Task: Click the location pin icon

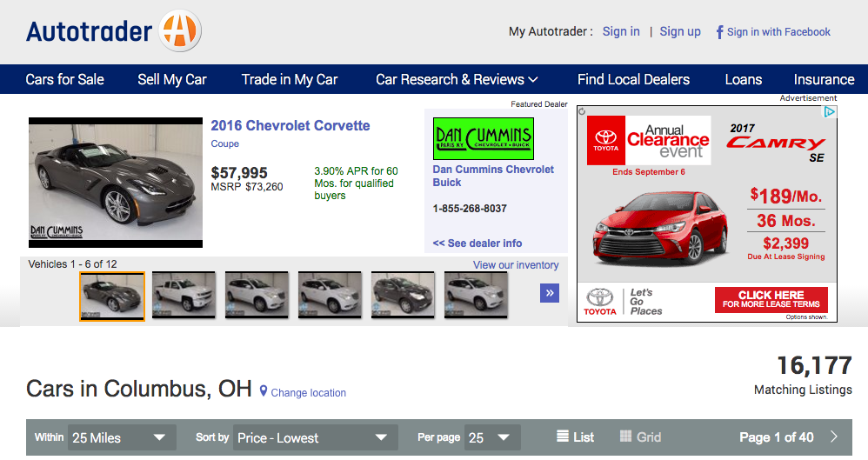Action: 264,390
